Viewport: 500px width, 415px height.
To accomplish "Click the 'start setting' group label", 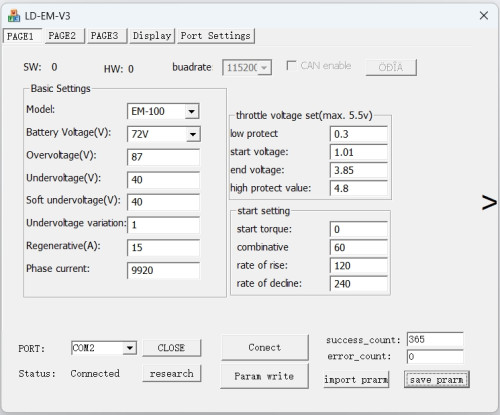I will click(x=263, y=211).
